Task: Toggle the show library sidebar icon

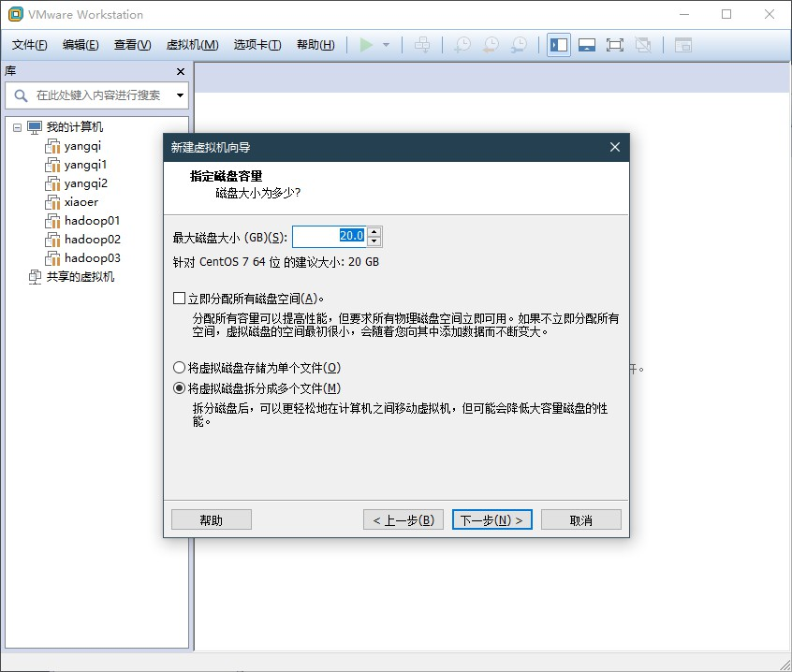Action: point(559,45)
